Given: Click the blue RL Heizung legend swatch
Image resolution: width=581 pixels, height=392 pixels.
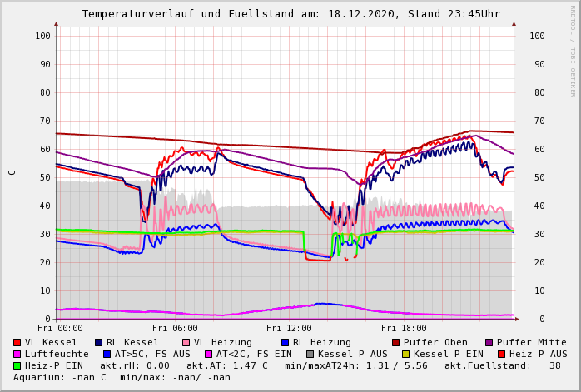Looking at the screenshot, I should [x=286, y=342].
